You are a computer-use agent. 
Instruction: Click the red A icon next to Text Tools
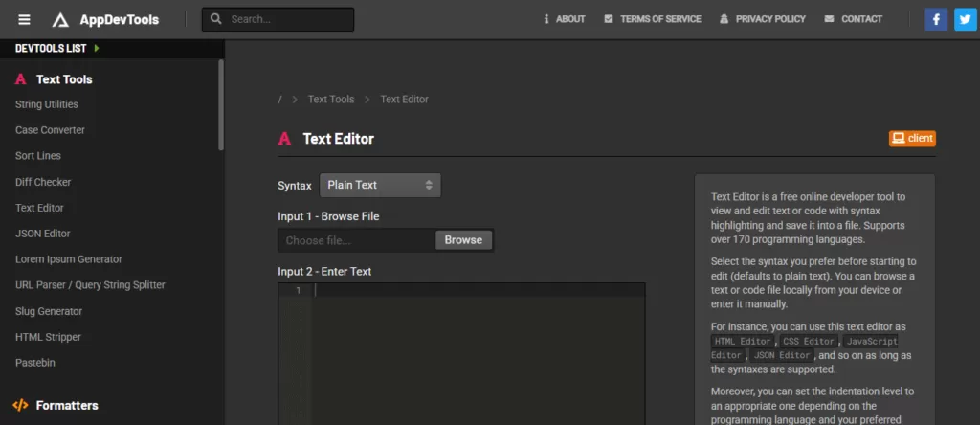(21, 79)
